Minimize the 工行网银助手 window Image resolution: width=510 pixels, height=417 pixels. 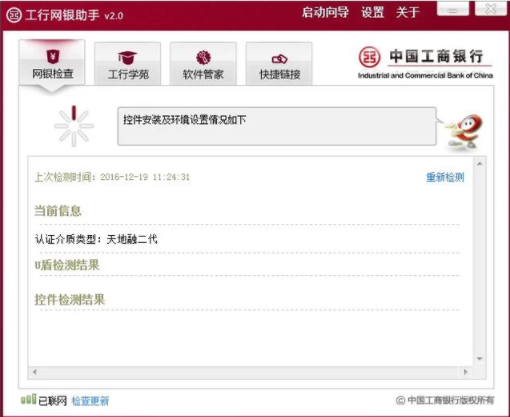[x=453, y=9]
